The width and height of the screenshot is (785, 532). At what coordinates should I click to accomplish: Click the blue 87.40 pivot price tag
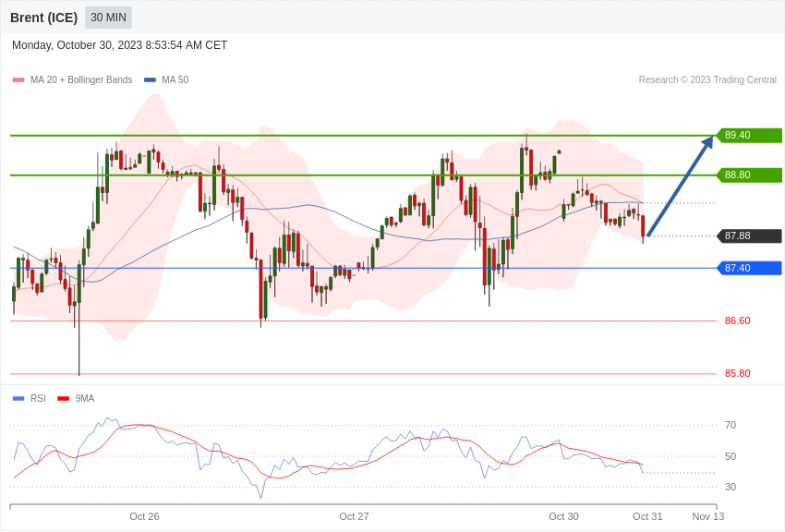(749, 268)
